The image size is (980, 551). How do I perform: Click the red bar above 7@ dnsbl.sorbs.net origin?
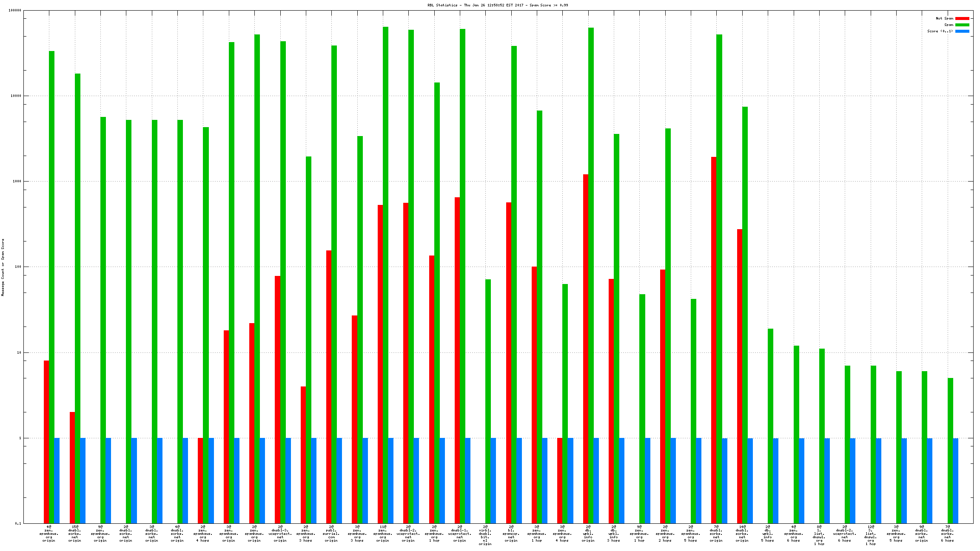coord(714,340)
